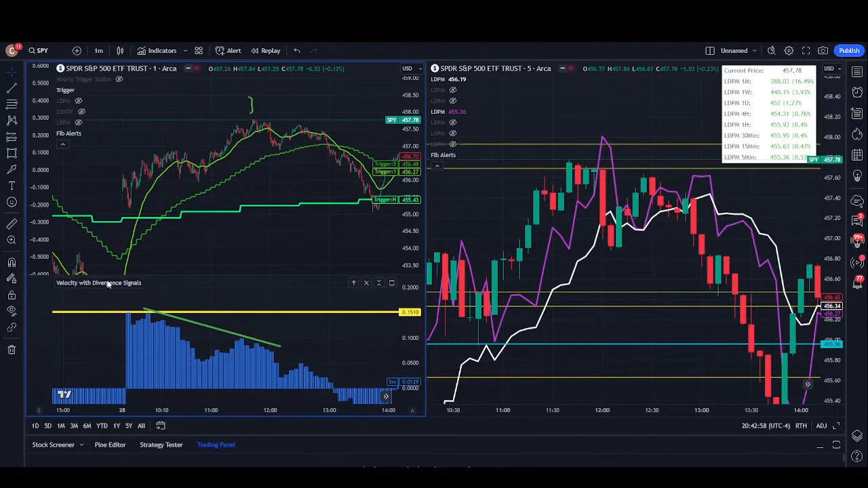
Task: Open USD currency dropdown on left chart
Action: pos(411,68)
